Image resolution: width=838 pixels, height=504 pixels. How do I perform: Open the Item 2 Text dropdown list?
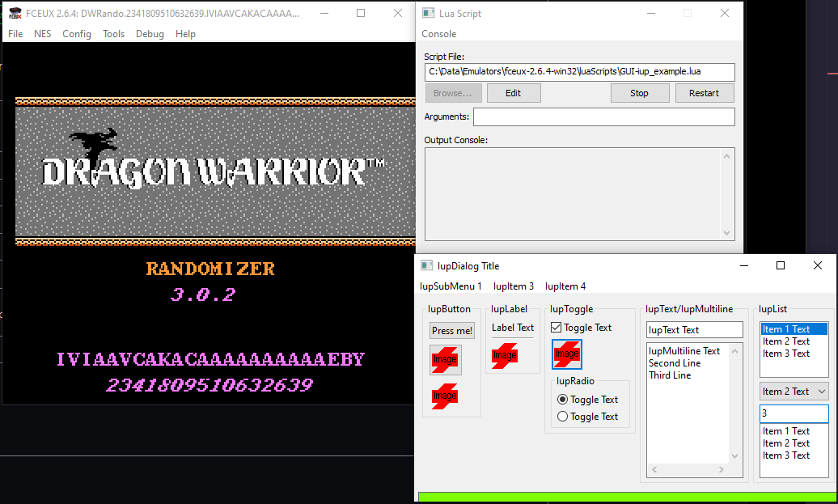(794, 392)
